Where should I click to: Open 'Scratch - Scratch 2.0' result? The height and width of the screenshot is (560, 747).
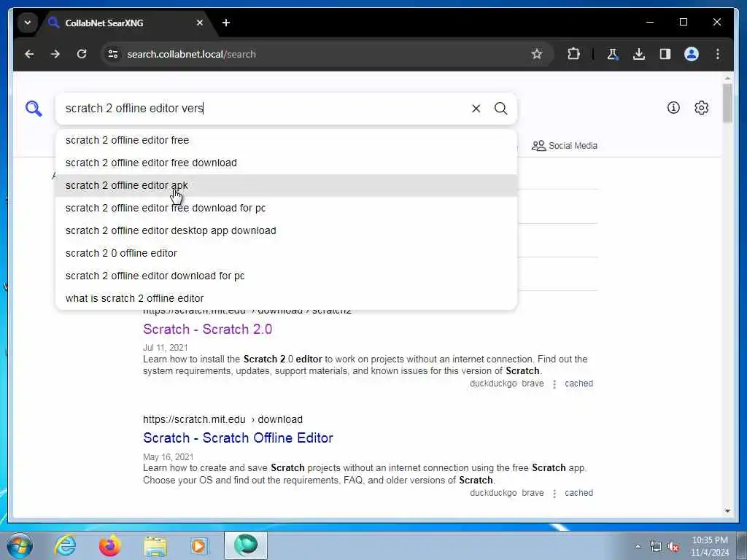[207, 329]
